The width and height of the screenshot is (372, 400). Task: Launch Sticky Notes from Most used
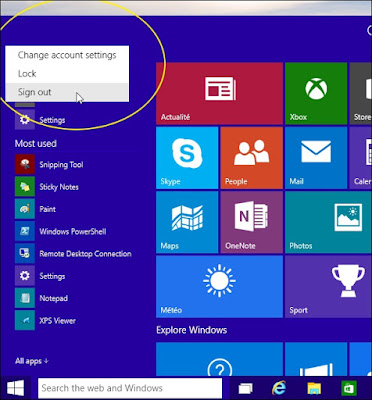pyautogui.click(x=25, y=187)
